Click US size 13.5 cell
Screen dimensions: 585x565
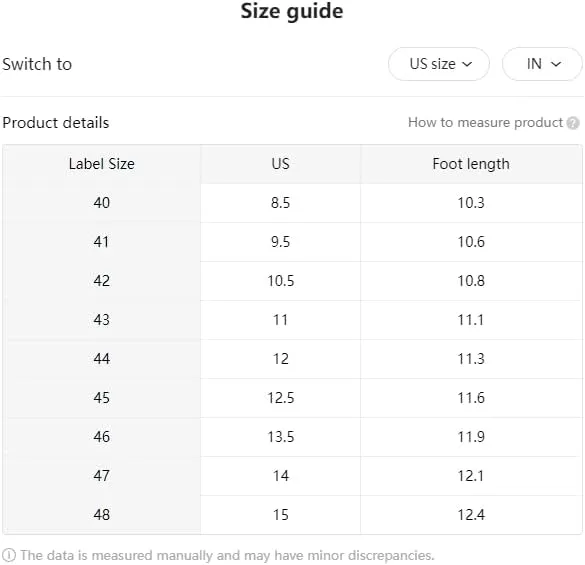[x=281, y=437]
